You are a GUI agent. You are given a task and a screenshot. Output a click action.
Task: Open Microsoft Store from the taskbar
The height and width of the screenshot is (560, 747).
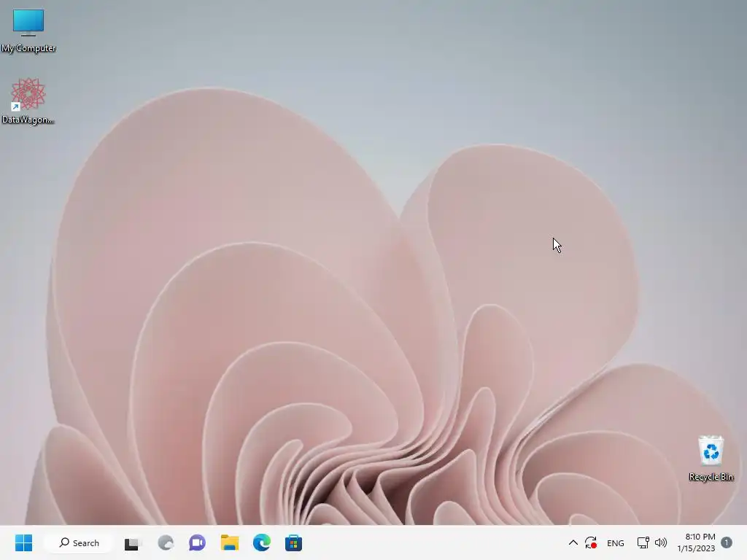pyautogui.click(x=293, y=542)
